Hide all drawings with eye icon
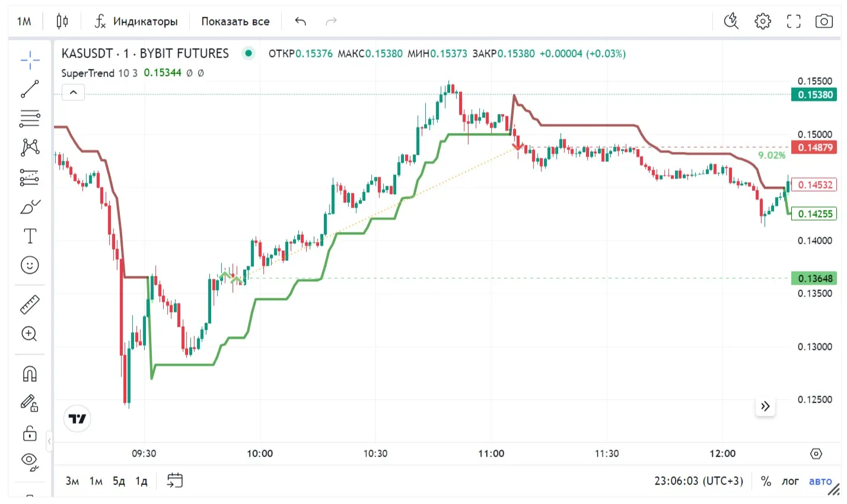The height and width of the screenshot is (504, 847). (30, 461)
